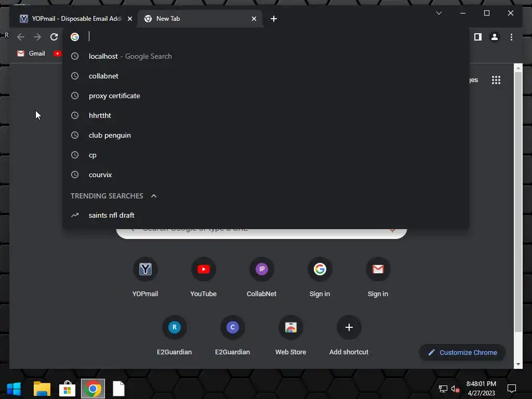Choose the cp suggestion

[x=266, y=155]
